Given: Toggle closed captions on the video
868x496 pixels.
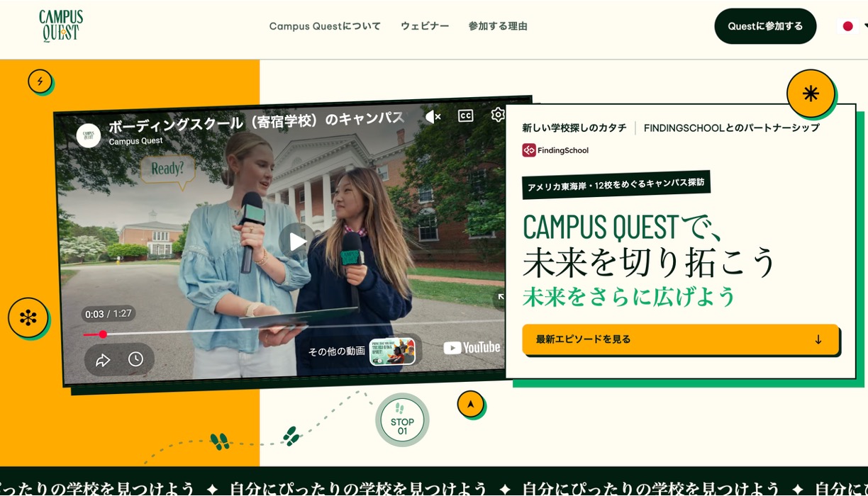Looking at the screenshot, I should click(x=465, y=115).
